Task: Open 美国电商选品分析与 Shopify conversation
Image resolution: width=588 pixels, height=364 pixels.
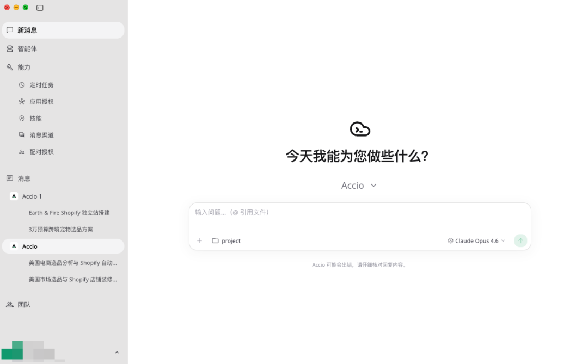Action: pyautogui.click(x=73, y=263)
